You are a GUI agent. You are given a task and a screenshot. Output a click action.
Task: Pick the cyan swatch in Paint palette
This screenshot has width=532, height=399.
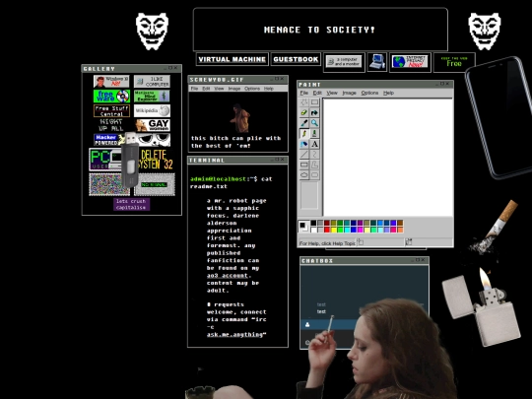tap(347, 230)
